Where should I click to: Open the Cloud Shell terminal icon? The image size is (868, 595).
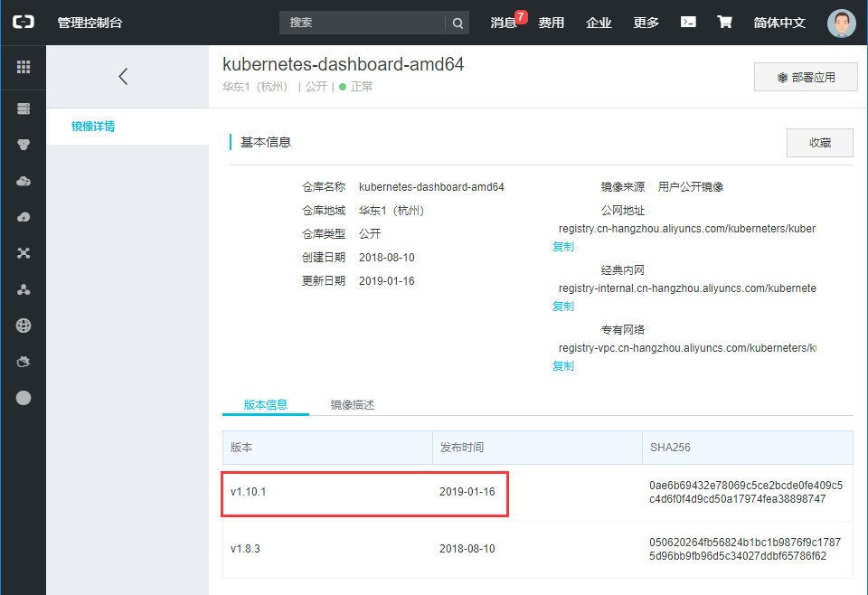(x=688, y=22)
